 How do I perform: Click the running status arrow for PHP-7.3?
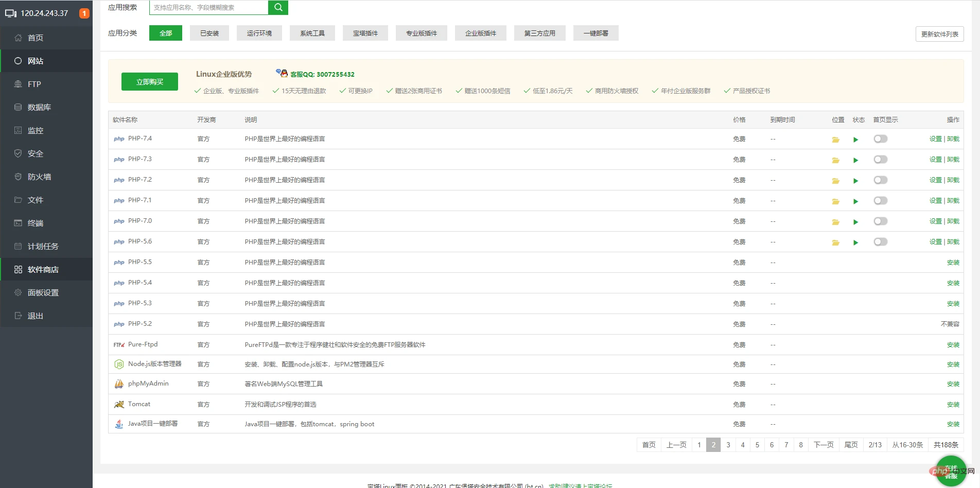pos(855,160)
